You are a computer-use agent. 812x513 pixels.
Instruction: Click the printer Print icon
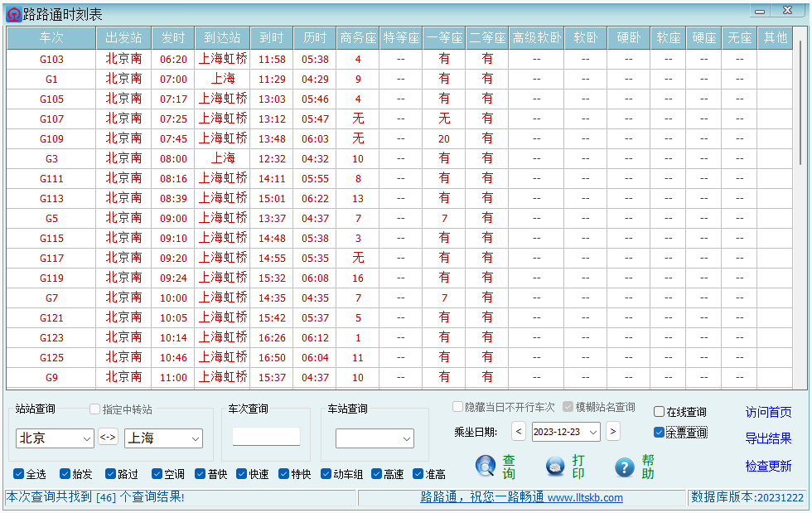pos(555,467)
